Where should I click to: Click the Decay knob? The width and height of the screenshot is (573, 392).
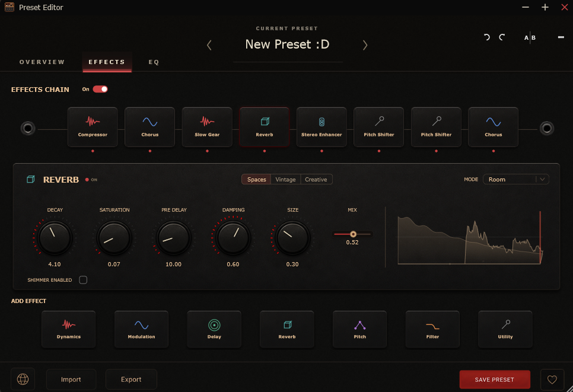click(55, 238)
